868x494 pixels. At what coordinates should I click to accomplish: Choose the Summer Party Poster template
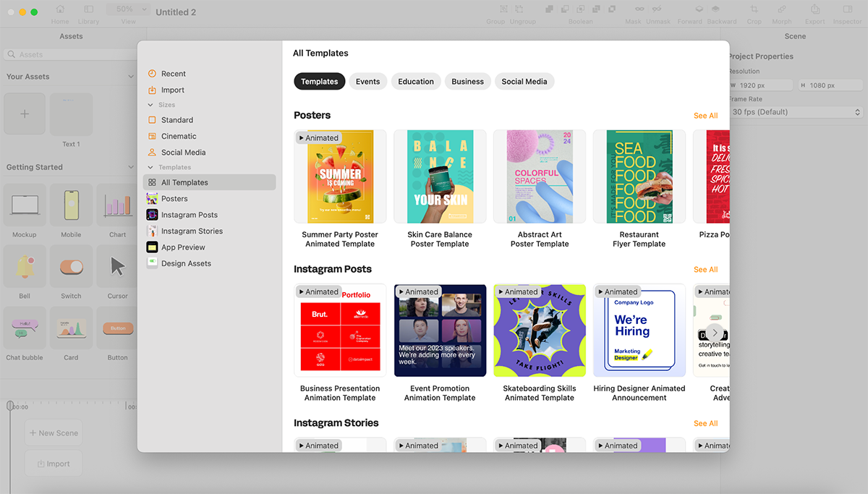[x=340, y=177]
